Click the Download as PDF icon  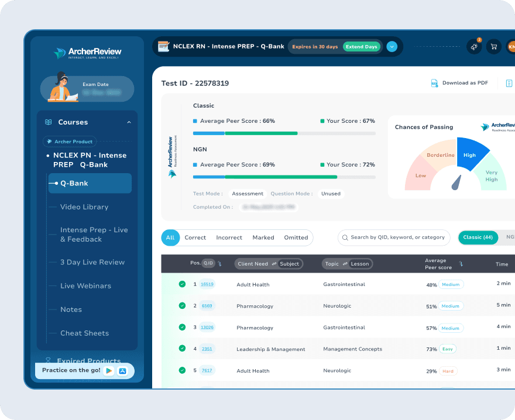(x=434, y=83)
